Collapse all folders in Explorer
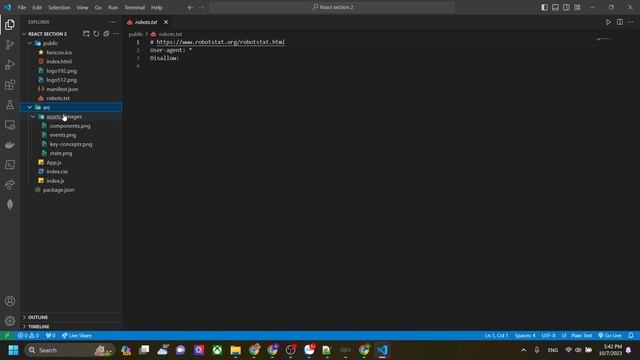 pos(106,34)
